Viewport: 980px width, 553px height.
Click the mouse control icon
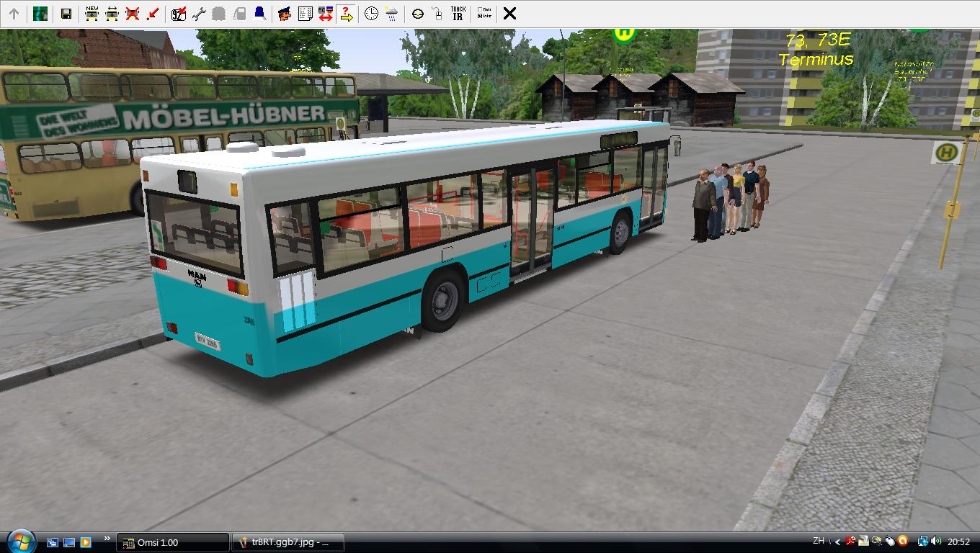[x=437, y=14]
